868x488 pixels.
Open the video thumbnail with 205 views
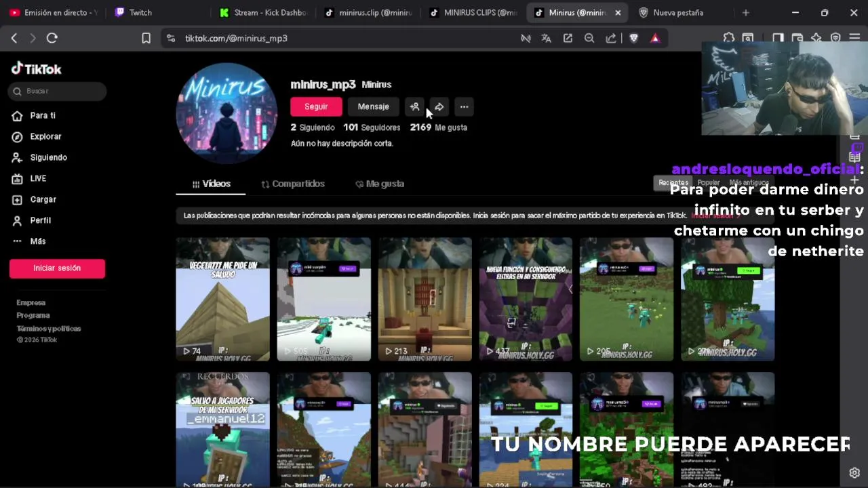coord(627,299)
